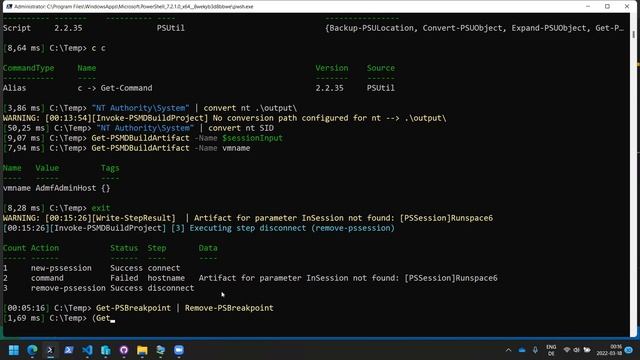
Task: Click the microphone tray icon
Action: coord(535,350)
